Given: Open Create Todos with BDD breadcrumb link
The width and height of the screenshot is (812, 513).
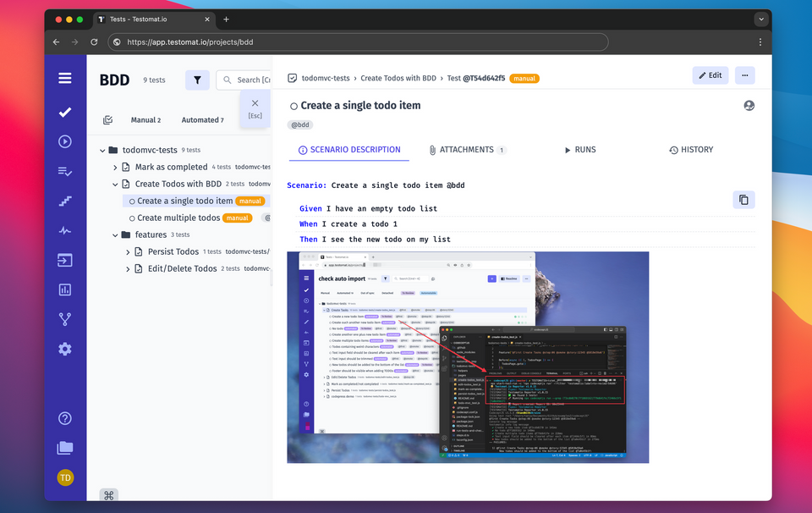Looking at the screenshot, I should coord(398,78).
